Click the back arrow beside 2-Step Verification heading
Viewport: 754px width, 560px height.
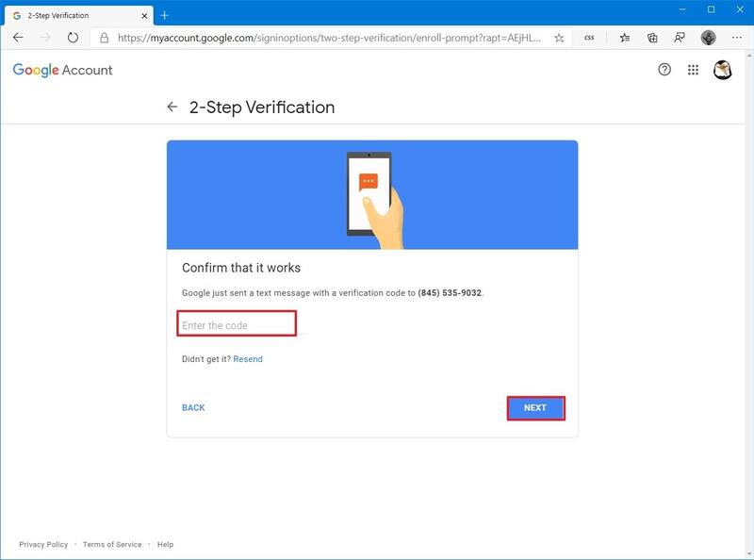pos(172,108)
